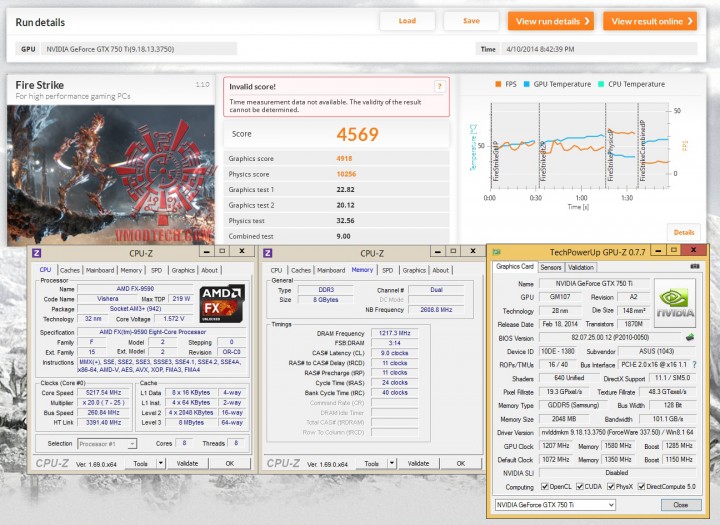Click the DRAM Frequency 1217.3 MHz value
720x525 pixels.
(x=395, y=333)
